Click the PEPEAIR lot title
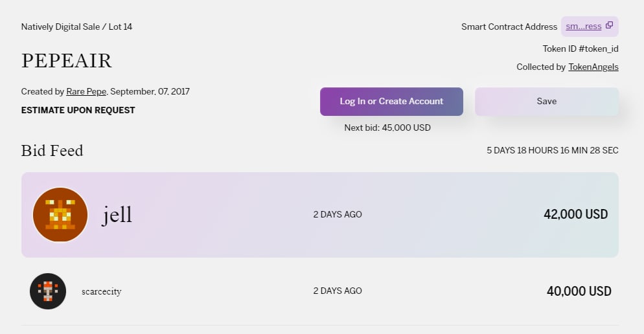 click(x=67, y=61)
